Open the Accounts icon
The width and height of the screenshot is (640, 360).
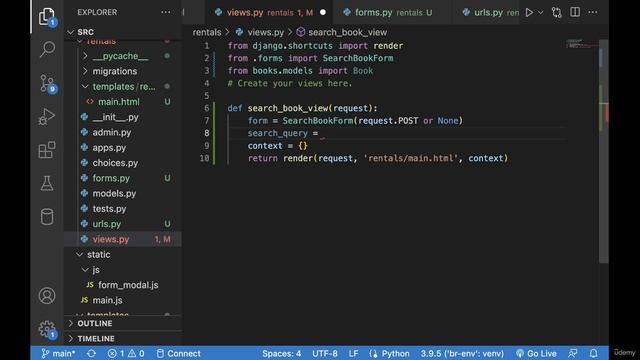47,296
